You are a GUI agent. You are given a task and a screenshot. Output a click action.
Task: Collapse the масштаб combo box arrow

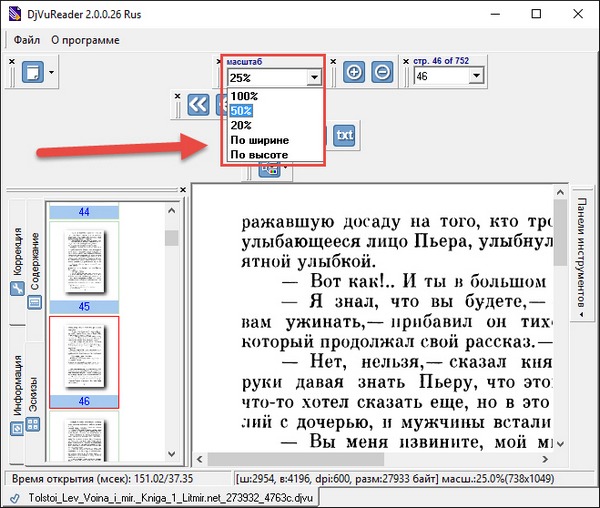coord(314,78)
